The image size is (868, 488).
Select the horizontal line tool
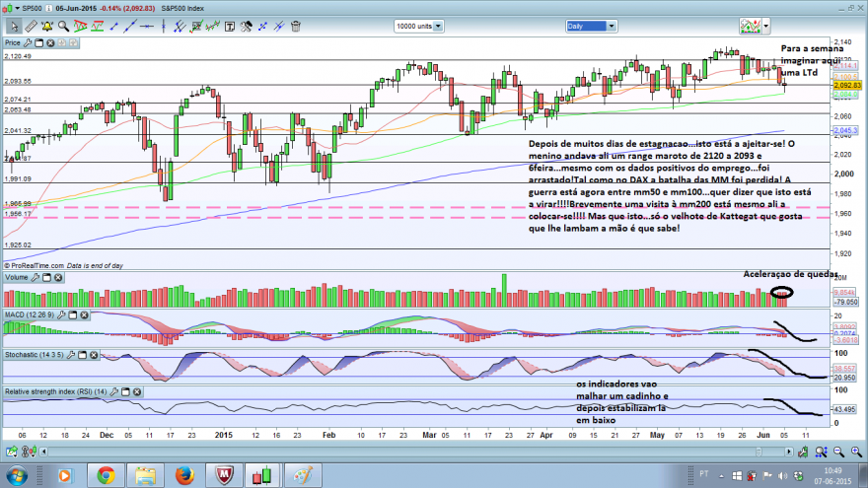(x=147, y=26)
